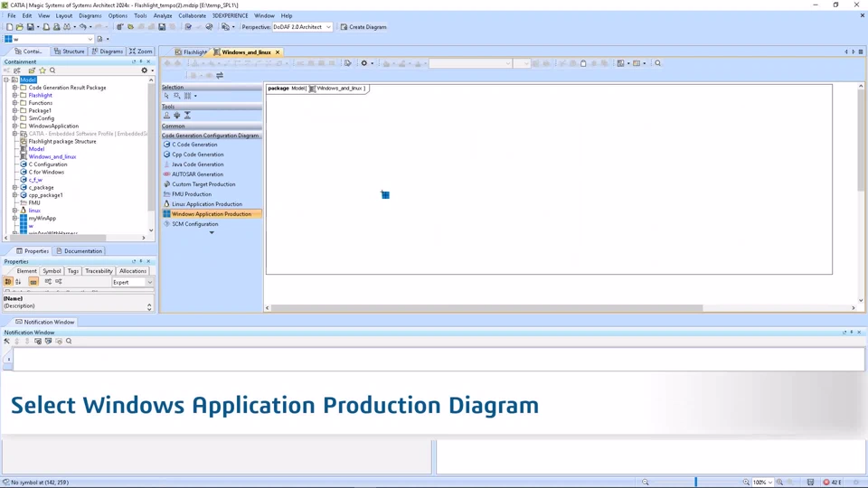Image resolution: width=868 pixels, height=488 pixels.
Task: Switch to Symbol properties tab
Action: pos(52,271)
